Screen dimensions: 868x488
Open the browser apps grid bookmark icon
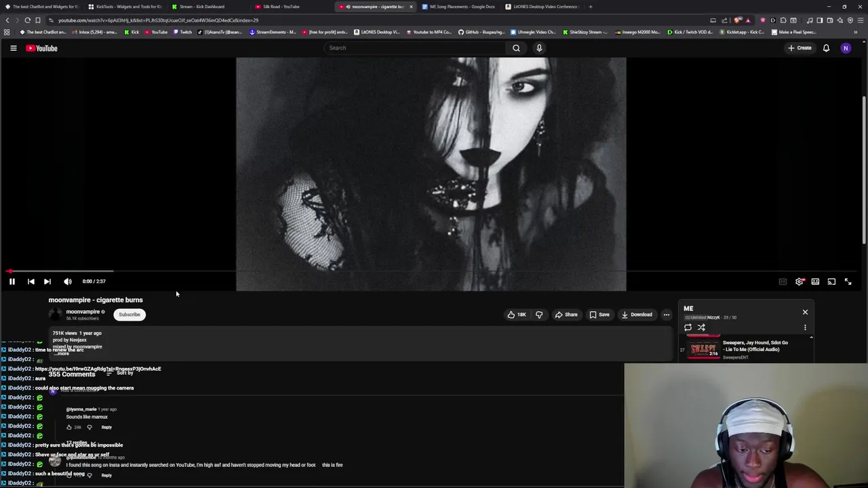click(7, 32)
